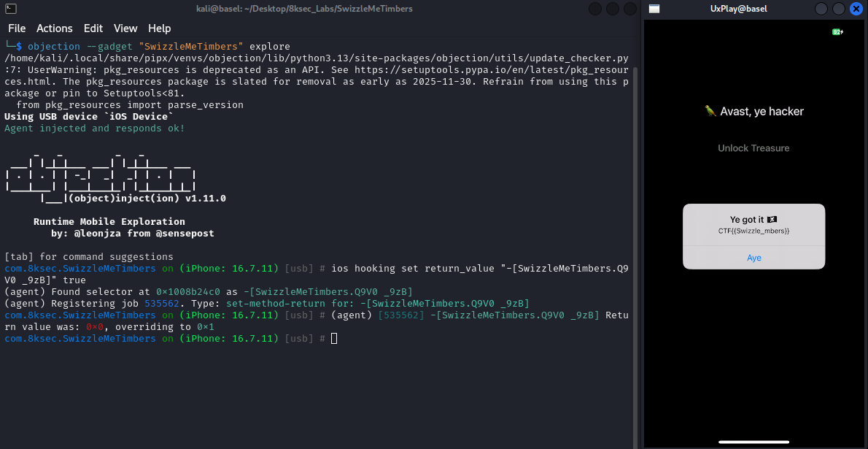The width and height of the screenshot is (868, 449).
Task: Click the 'Ye got it' alert title
Action: 753,220
